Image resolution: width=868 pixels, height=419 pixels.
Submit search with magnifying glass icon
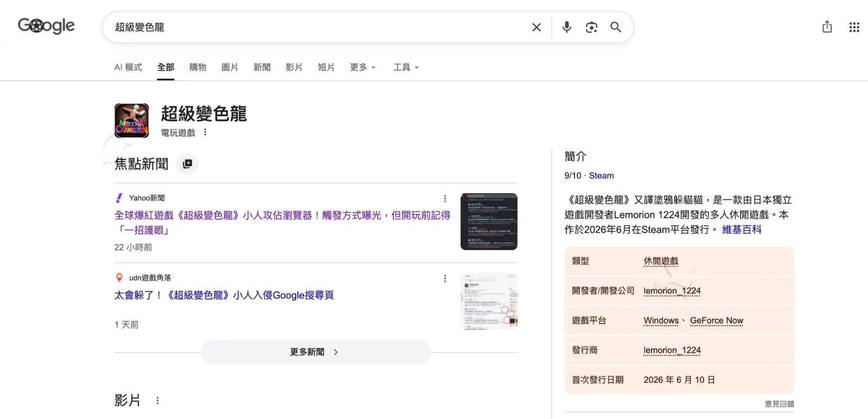616,27
